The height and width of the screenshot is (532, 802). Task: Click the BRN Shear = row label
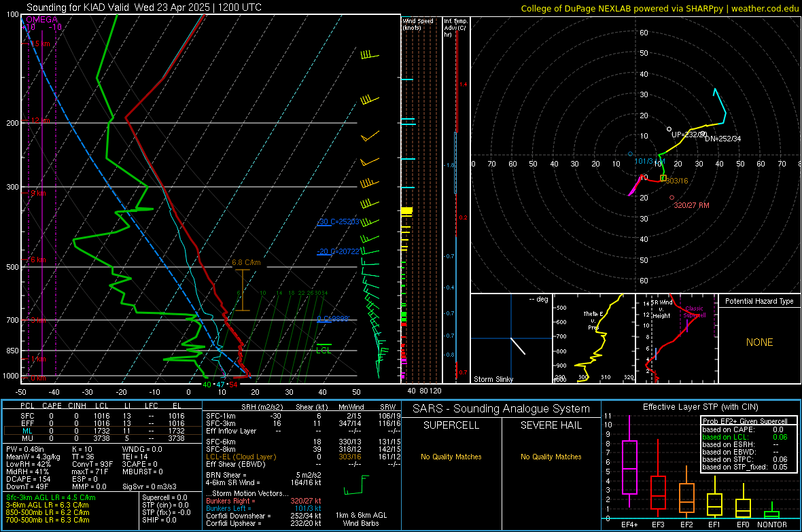pyautogui.click(x=226, y=475)
